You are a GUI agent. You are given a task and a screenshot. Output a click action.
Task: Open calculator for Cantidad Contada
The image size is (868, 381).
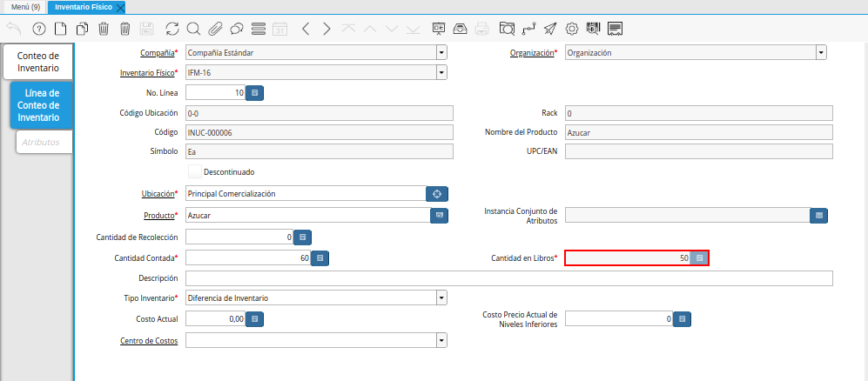coord(320,258)
